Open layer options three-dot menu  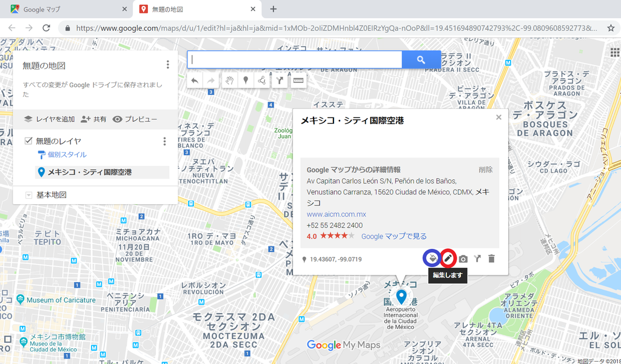click(165, 141)
